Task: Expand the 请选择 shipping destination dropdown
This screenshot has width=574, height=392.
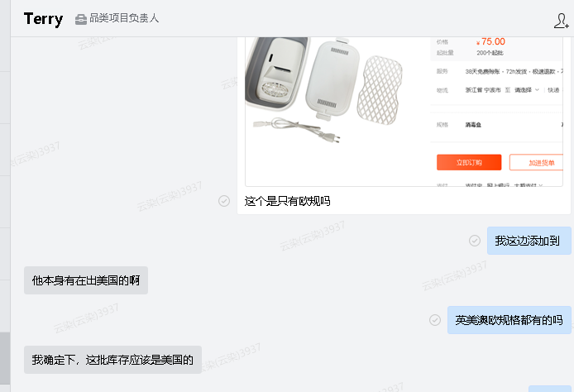Action: coord(526,90)
